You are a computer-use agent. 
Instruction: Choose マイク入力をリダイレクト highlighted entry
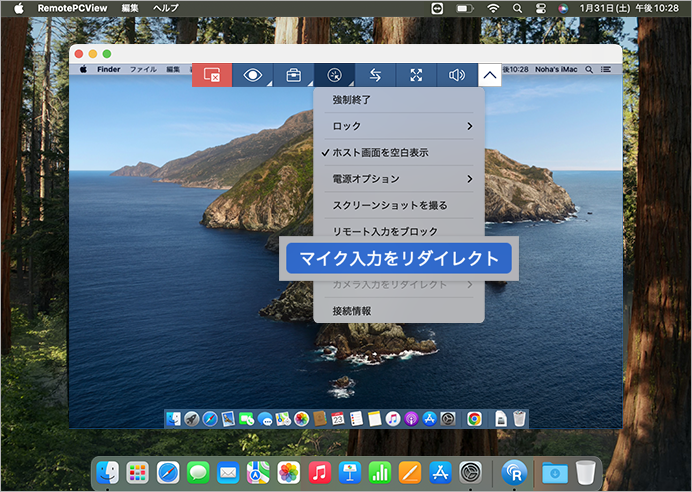tap(399, 258)
